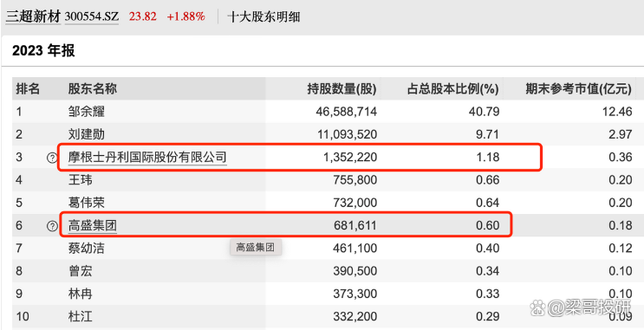Click the 股东名称 column header
Image resolution: width=644 pixels, height=330 pixels.
pos(93,88)
